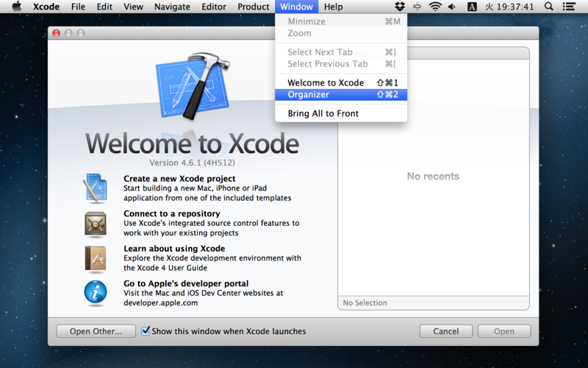Click the 'No recents' text in list

(x=433, y=176)
